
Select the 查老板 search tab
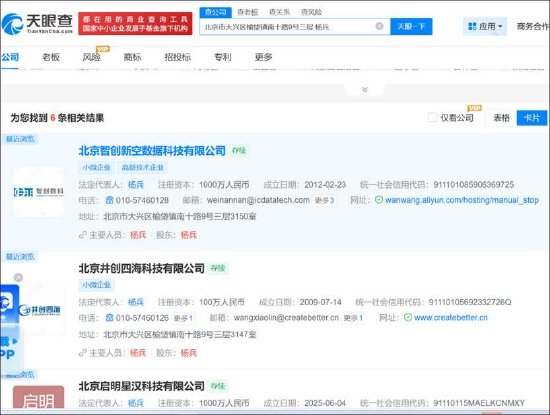(x=248, y=12)
